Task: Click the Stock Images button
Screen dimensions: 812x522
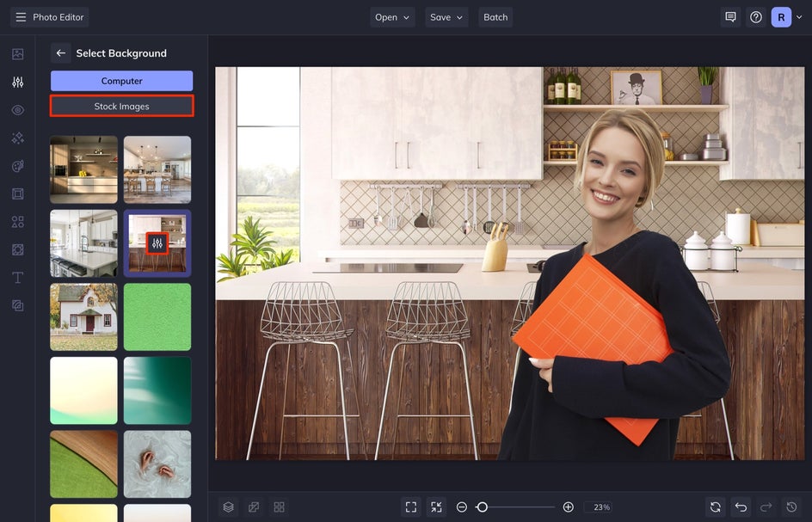Action: pyautogui.click(x=121, y=106)
